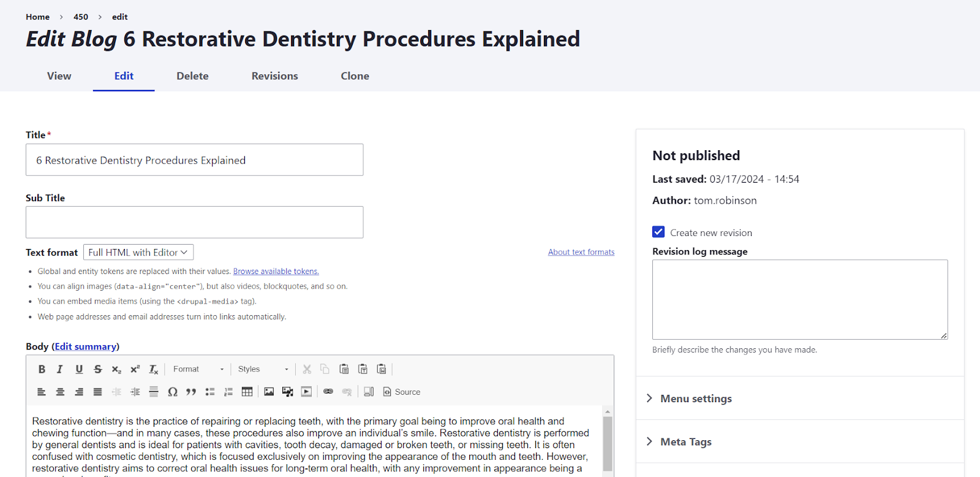Center align the body text
This screenshot has width=980, height=477.
pos(60,392)
